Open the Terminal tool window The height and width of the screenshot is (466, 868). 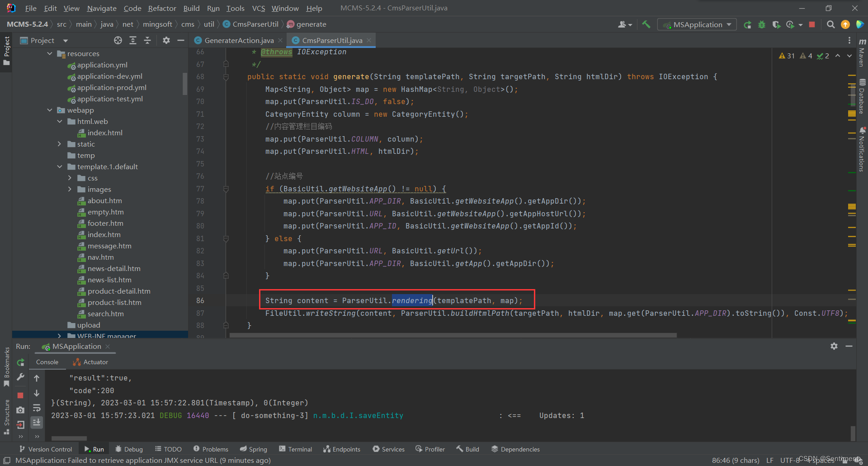click(x=296, y=449)
